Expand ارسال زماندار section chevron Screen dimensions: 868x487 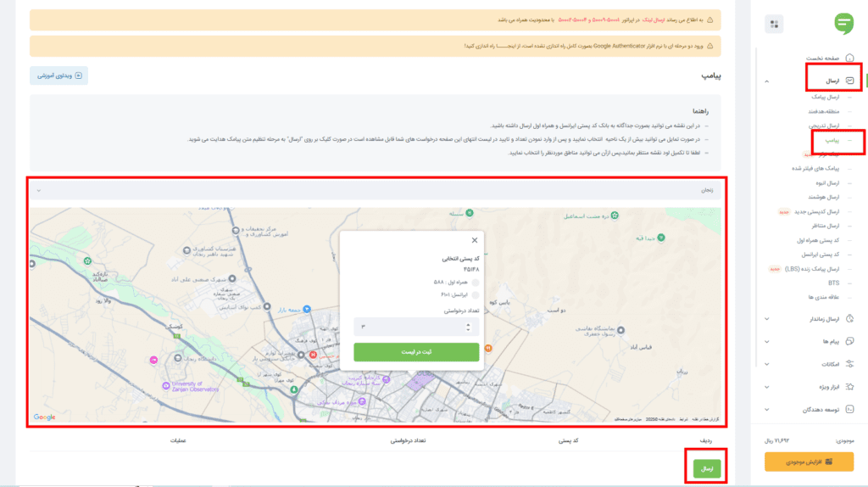click(766, 319)
